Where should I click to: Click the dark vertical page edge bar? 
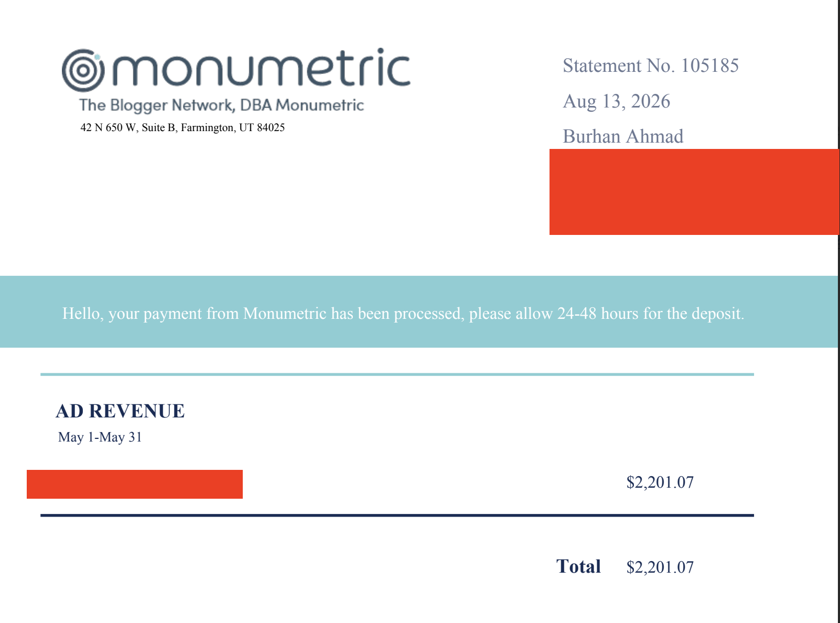tap(838, 311)
